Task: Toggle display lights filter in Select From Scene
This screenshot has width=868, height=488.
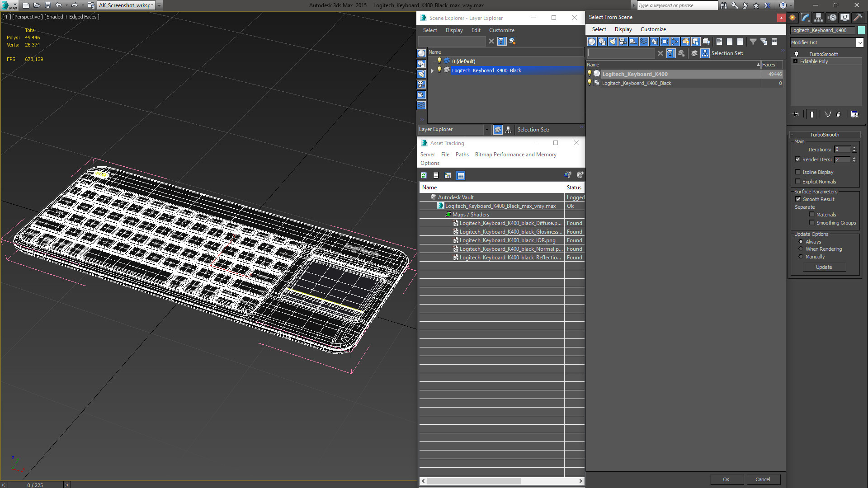Action: (x=613, y=42)
